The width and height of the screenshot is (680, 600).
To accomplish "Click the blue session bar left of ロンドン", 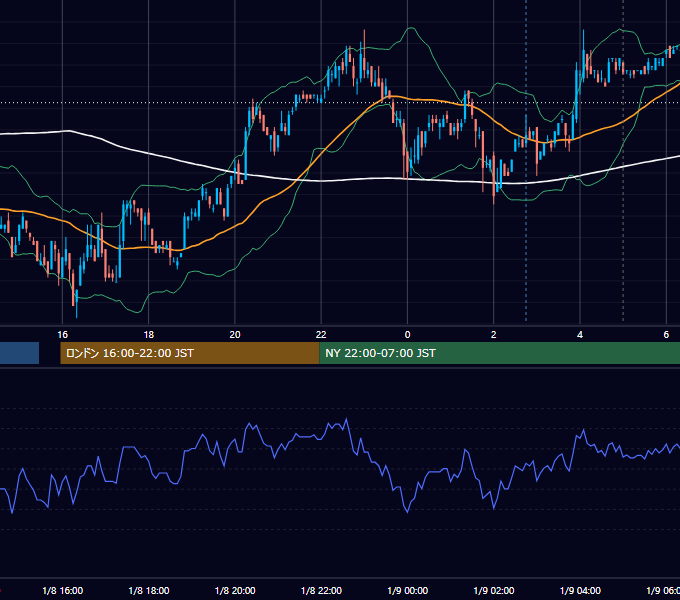I will coord(20,353).
